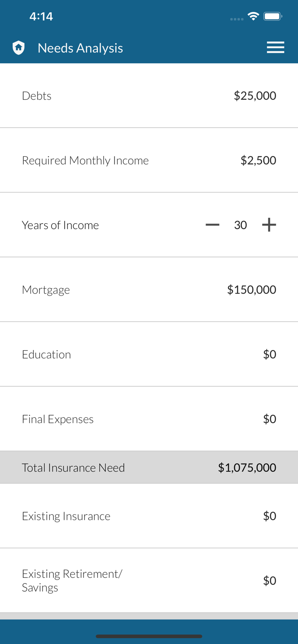The width and height of the screenshot is (298, 644).
Task: Tap the cellular signal dots
Action: [237, 18]
